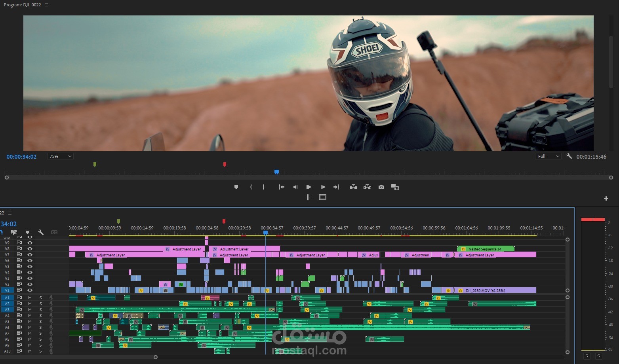Mute audio track A4
The width and height of the screenshot is (619, 364).
(30, 316)
